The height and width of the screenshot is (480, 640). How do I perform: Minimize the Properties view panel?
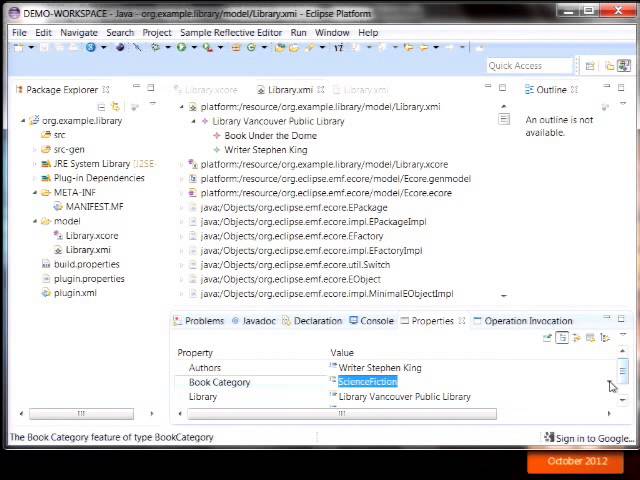tap(607, 317)
